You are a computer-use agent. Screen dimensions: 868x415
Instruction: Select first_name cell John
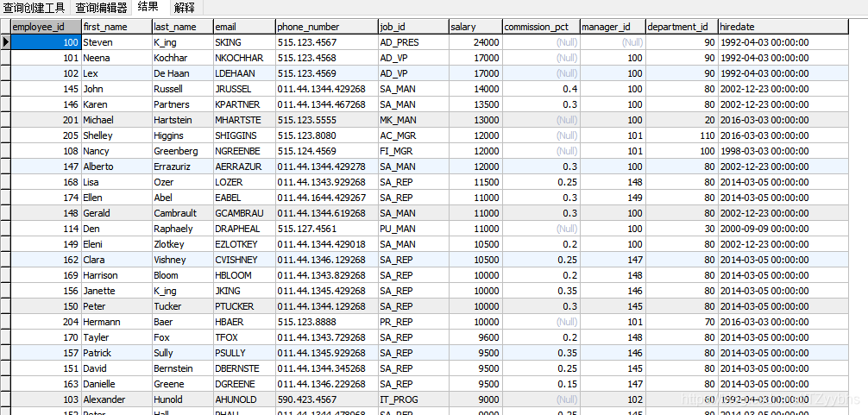(116, 89)
